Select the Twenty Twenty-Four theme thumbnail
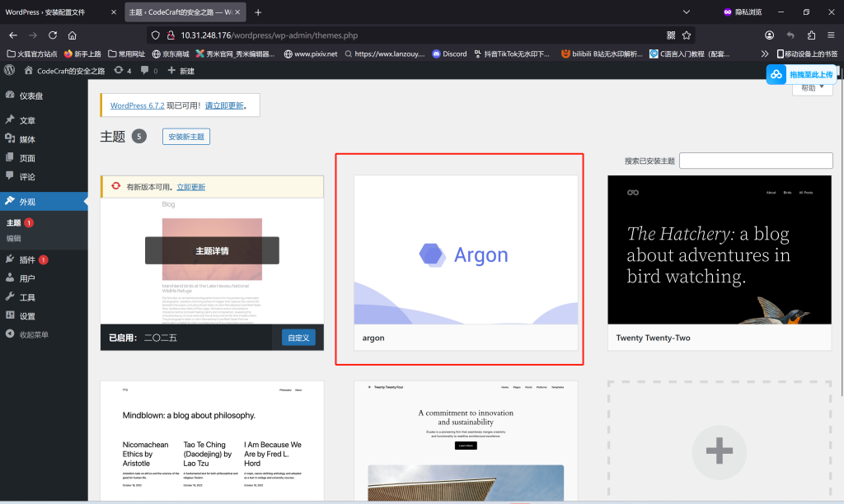The height and width of the screenshot is (504, 844). tap(467, 441)
